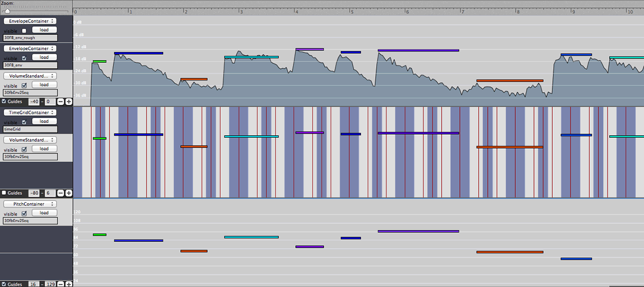Click the Zoom slider handle

tap(8, 10)
